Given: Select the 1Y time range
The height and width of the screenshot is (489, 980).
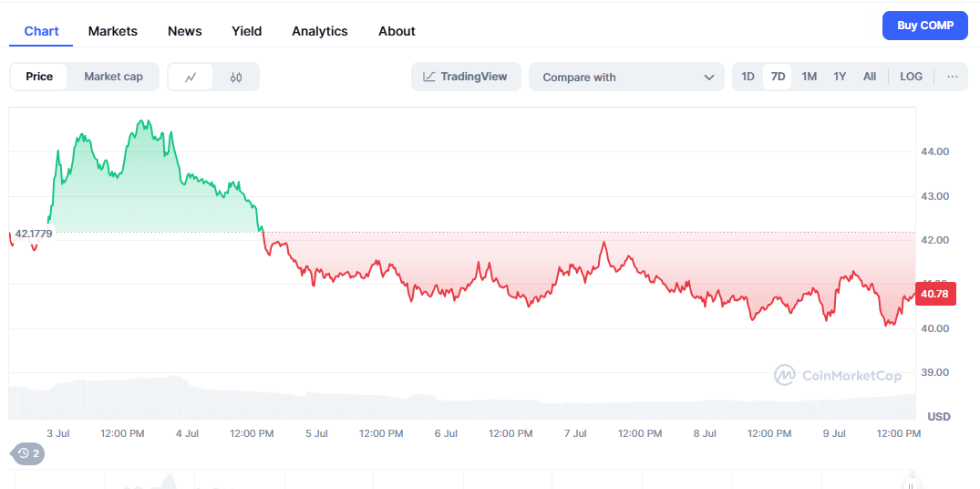Looking at the screenshot, I should (x=840, y=77).
